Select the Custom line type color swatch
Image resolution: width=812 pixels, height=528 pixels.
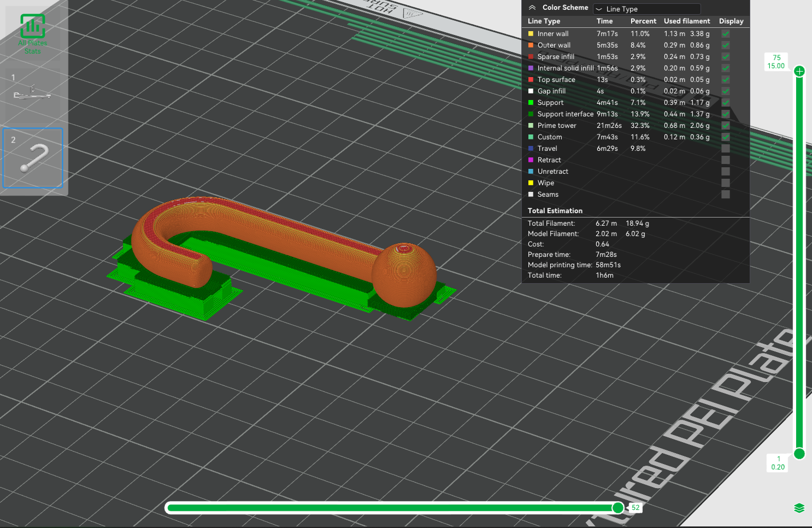tap(531, 137)
